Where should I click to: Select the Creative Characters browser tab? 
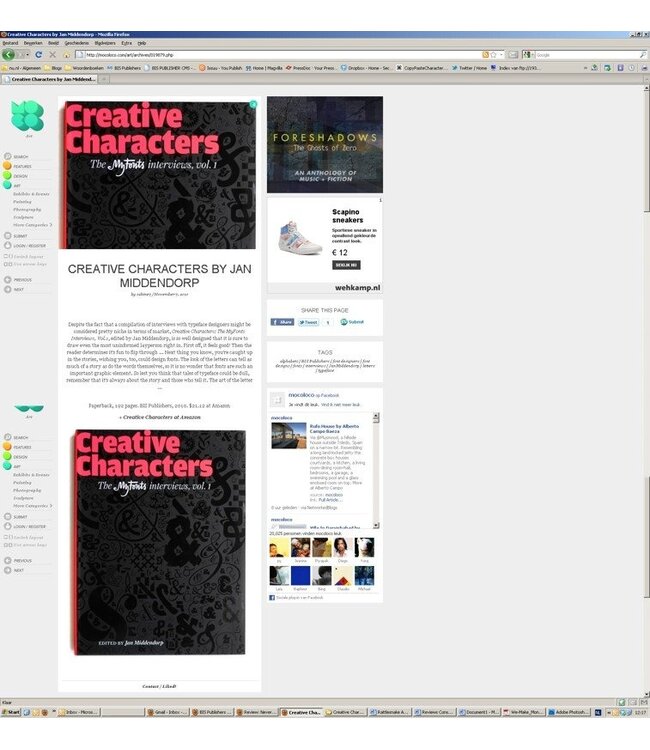pyautogui.click(x=49, y=79)
